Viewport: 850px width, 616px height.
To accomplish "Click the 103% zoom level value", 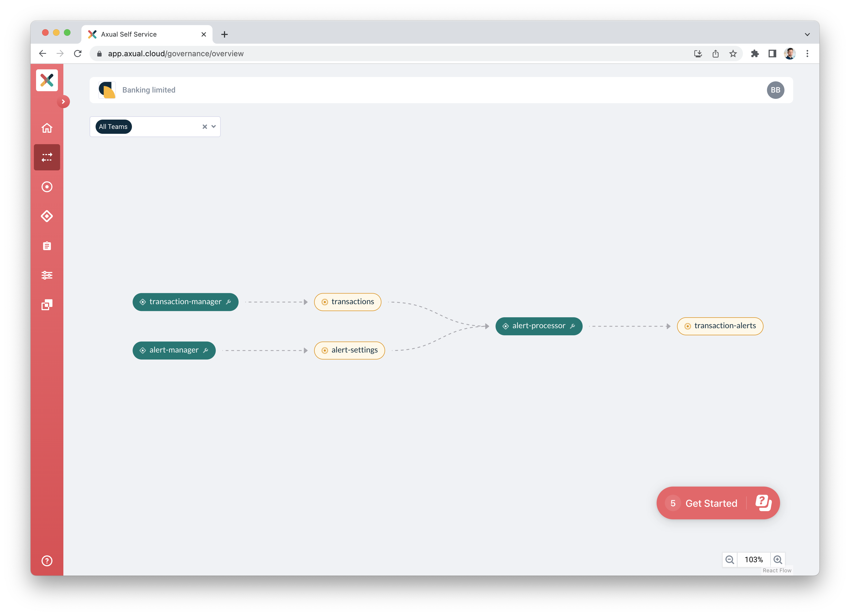I will click(x=753, y=560).
